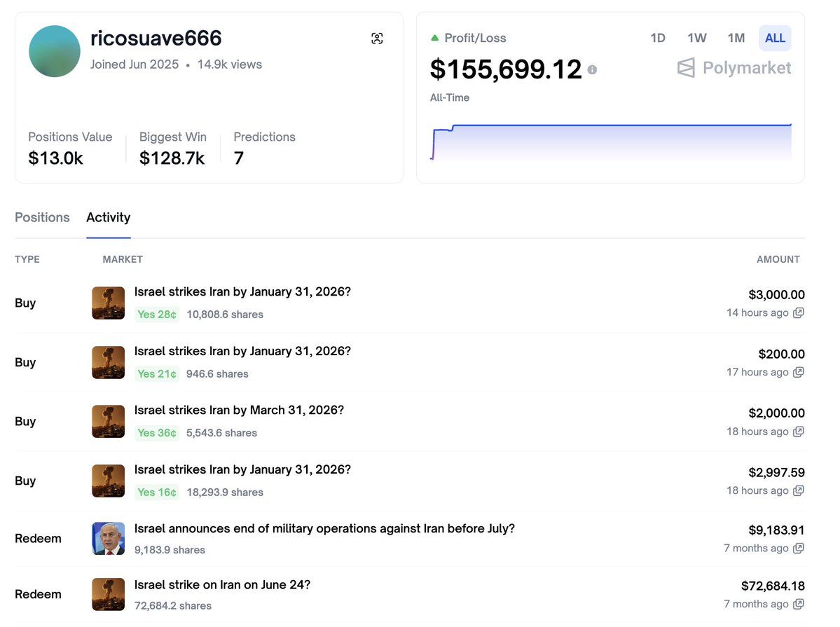Click the info icon next to the Profit/Loss amount
This screenshot has height=627, width=840.
[x=591, y=70]
